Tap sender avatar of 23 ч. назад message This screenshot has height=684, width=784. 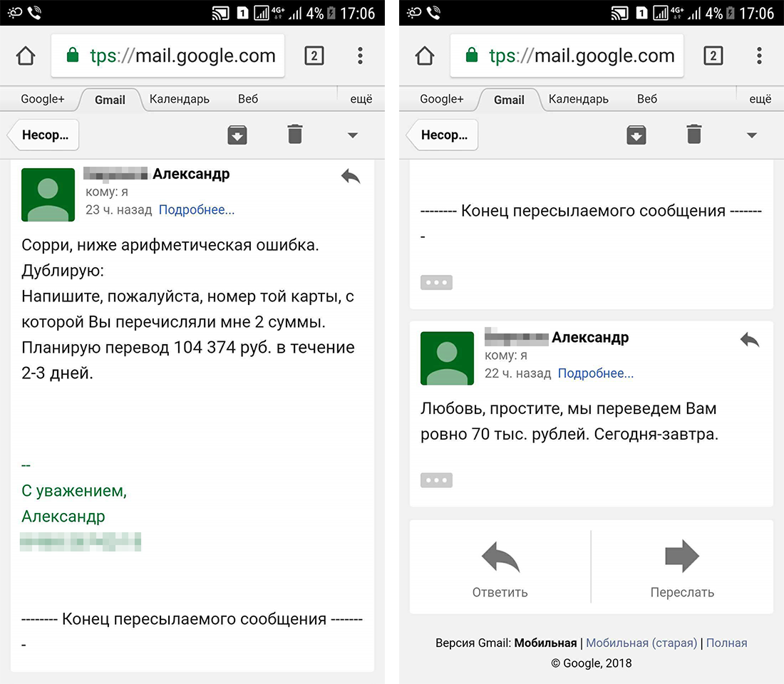[48, 195]
